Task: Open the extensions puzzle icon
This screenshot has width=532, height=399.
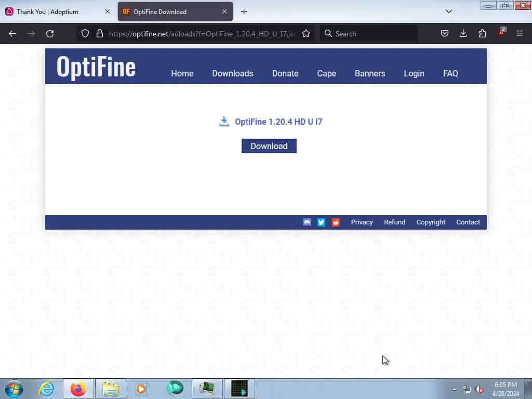Action: tap(482, 33)
